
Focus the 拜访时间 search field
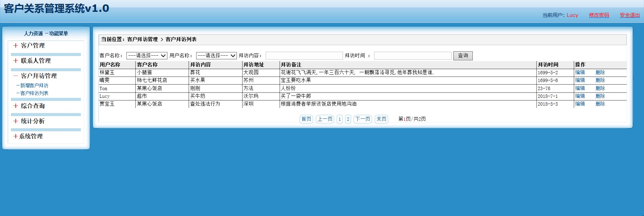[412, 56]
